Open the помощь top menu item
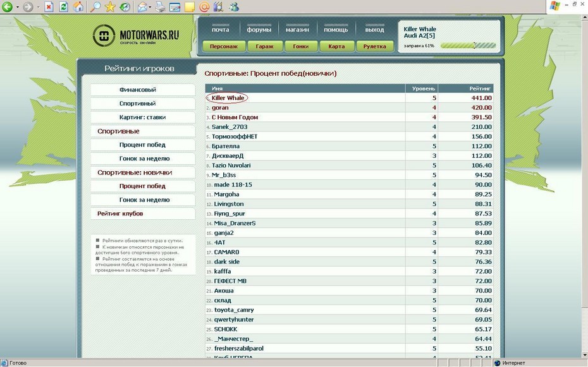This screenshot has height=367, width=588. tap(336, 30)
